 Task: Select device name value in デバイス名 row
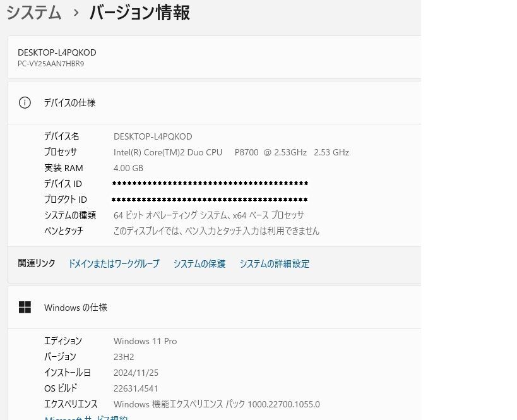point(153,136)
